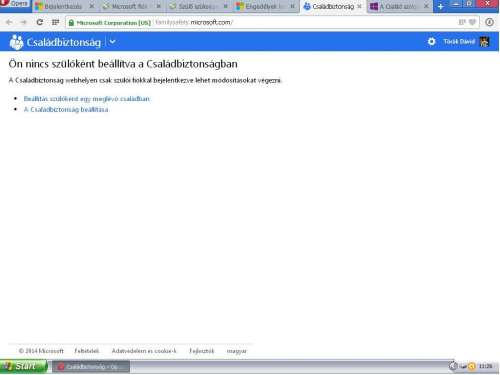Screen dimensions: 500x375
Task: Open a new tab with plus button
Action: click(440, 6)
